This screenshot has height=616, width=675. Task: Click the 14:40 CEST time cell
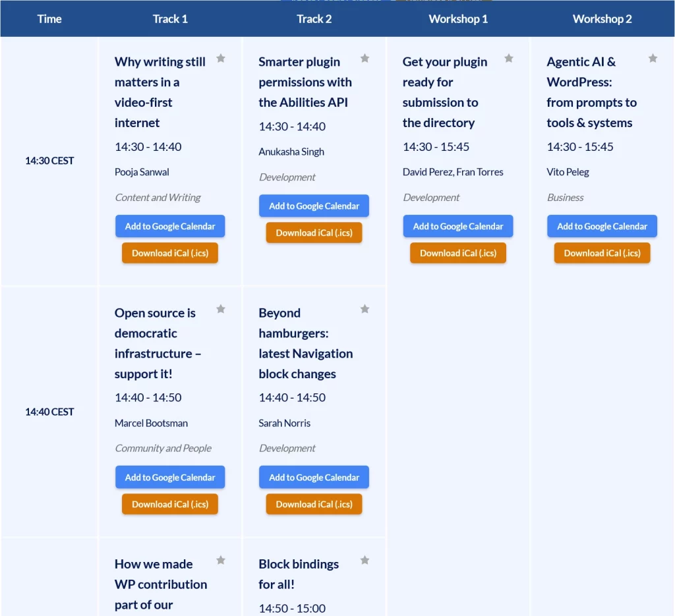pyautogui.click(x=49, y=411)
